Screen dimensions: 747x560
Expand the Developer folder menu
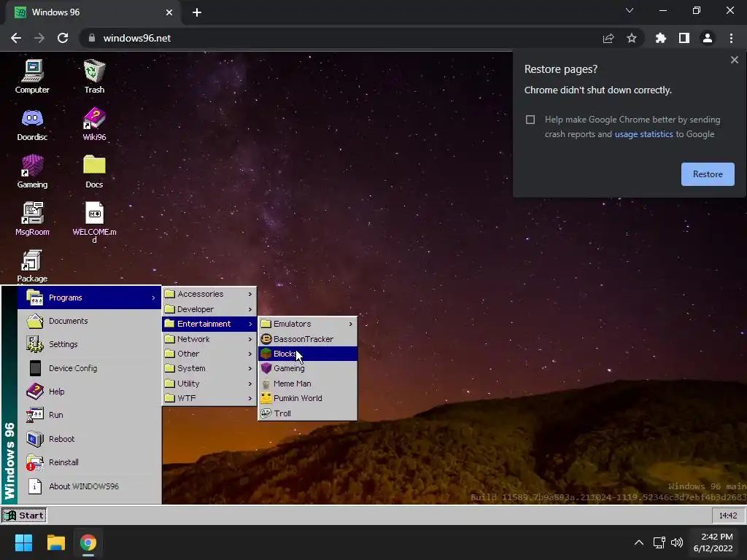pyautogui.click(x=209, y=309)
